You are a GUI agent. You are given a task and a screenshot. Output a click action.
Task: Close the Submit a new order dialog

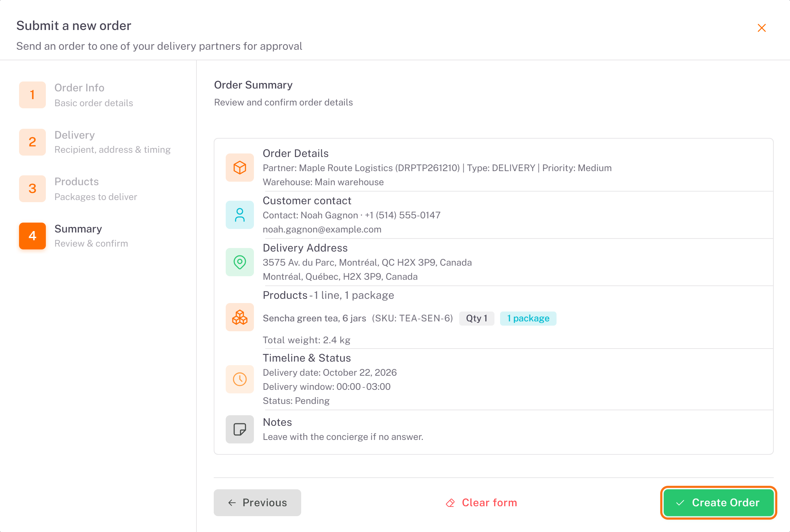[x=761, y=28]
